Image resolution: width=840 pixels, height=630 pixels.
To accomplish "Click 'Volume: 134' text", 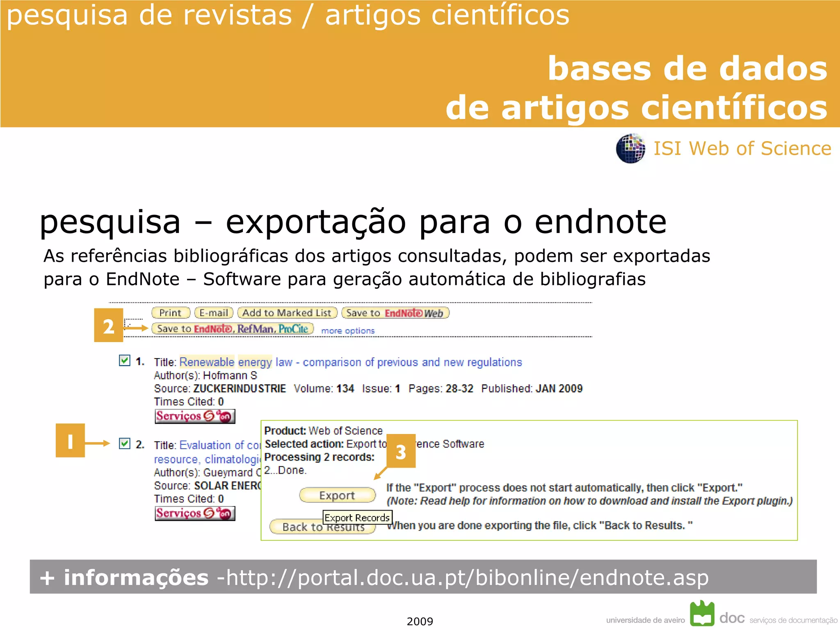I will click(x=324, y=388).
